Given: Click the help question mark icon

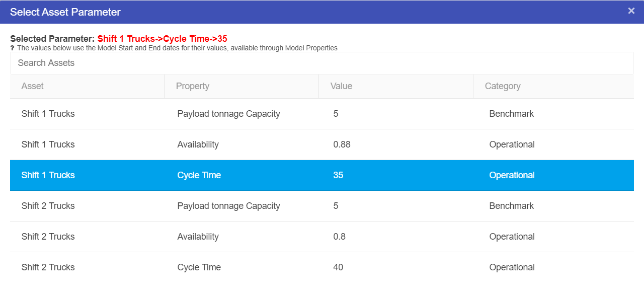Looking at the screenshot, I should [12, 48].
